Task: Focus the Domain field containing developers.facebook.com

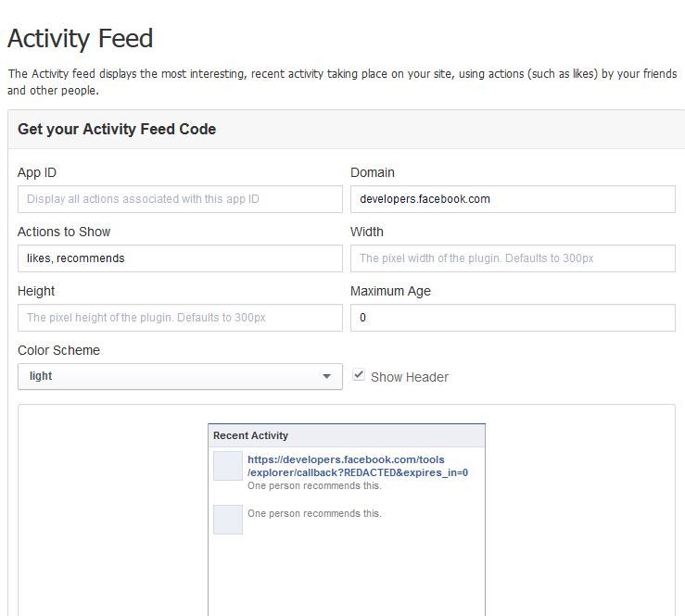Action: pyautogui.click(x=513, y=199)
